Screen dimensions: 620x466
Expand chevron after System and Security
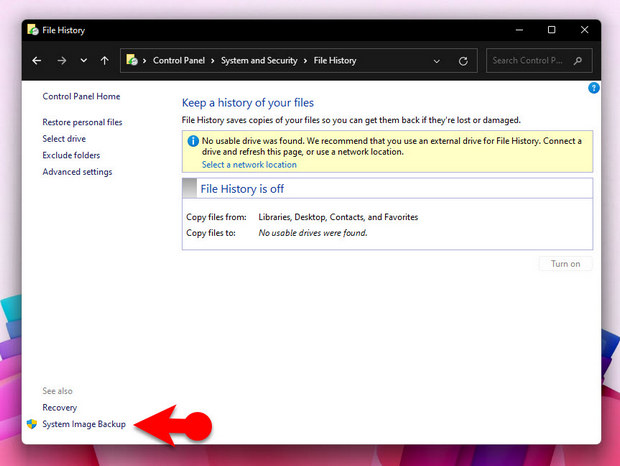point(305,61)
